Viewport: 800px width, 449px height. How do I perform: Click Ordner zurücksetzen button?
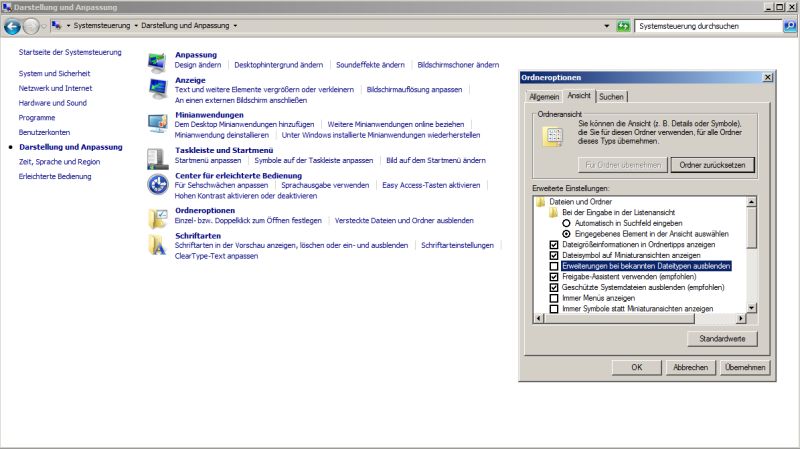712,165
